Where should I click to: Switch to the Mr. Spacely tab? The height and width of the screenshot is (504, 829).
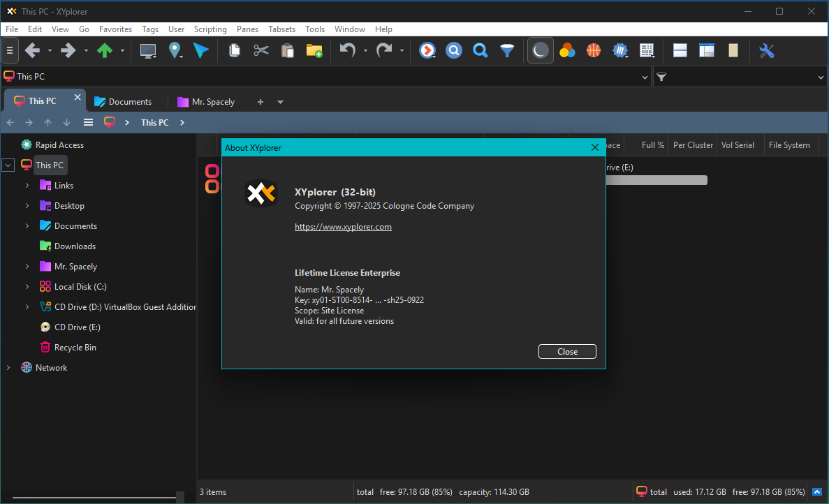tap(207, 102)
